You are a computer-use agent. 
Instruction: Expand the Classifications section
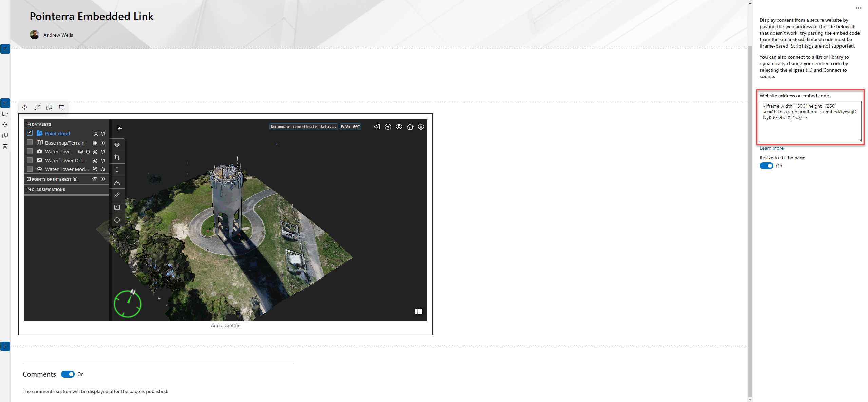(x=29, y=189)
